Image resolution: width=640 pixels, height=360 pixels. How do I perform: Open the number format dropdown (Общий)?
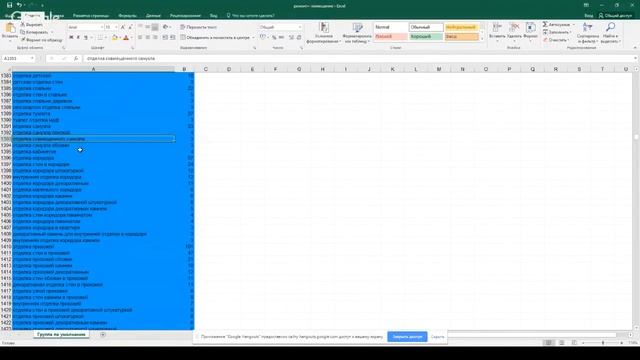[300, 27]
